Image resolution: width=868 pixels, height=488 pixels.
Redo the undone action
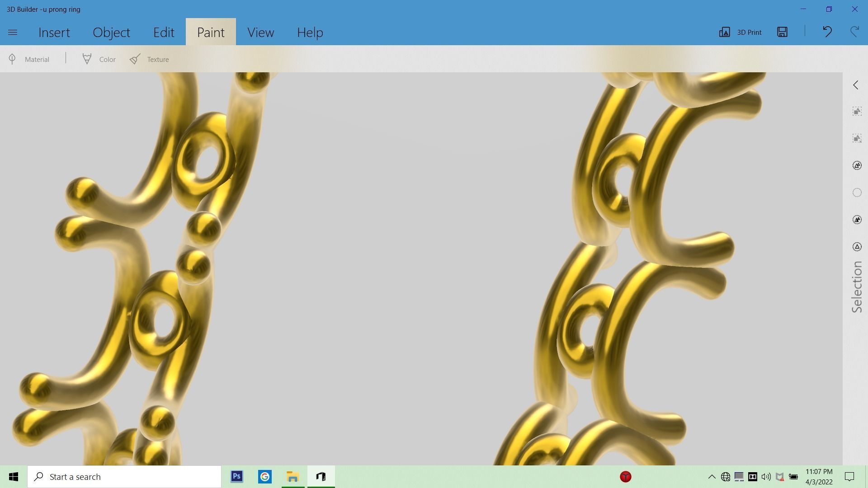[x=854, y=32]
